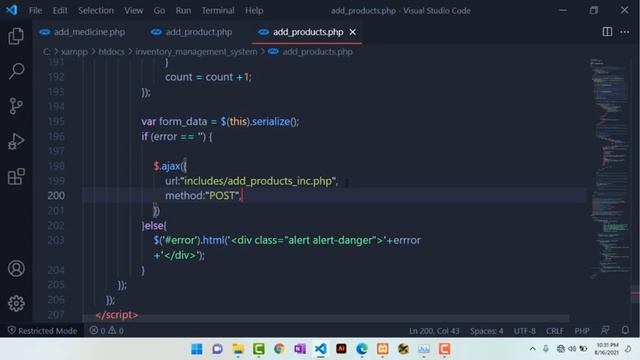Open Microsoft Edge from taskbar
This screenshot has height=360, width=640.
point(362,349)
